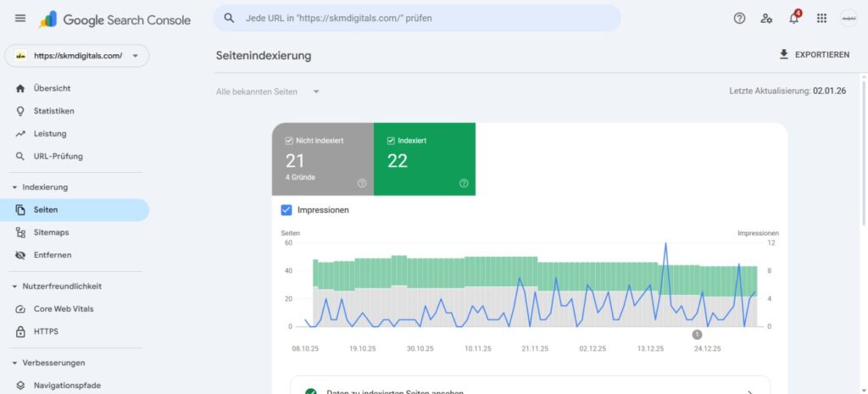The image size is (868, 394).
Task: Click the EXPORTIEREN button
Action: (x=814, y=54)
